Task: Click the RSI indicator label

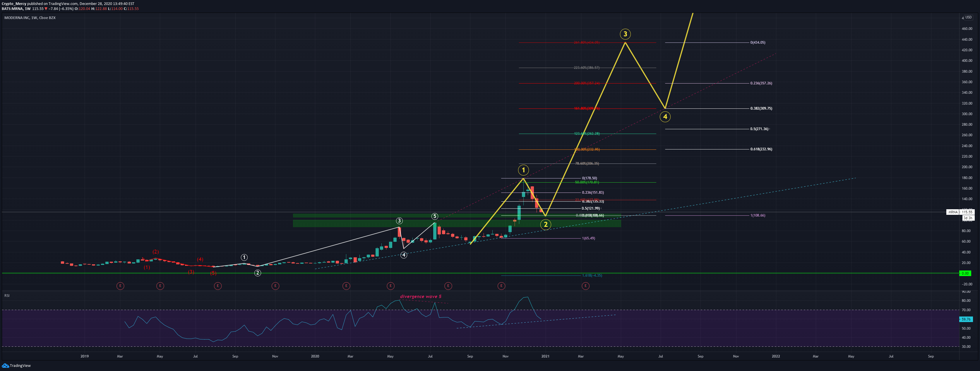Action: point(7,296)
